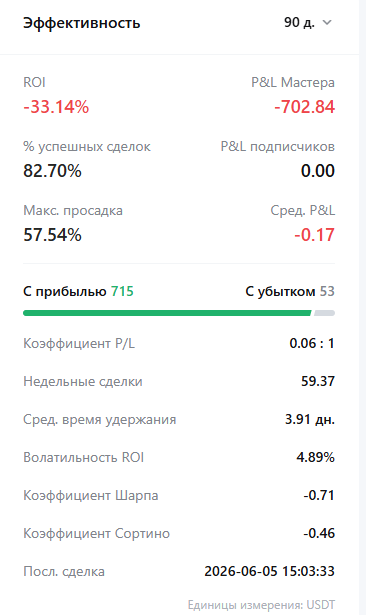The width and height of the screenshot is (366, 615).
Task: Click the Коэффициент Шарпа label
Action: point(91,495)
